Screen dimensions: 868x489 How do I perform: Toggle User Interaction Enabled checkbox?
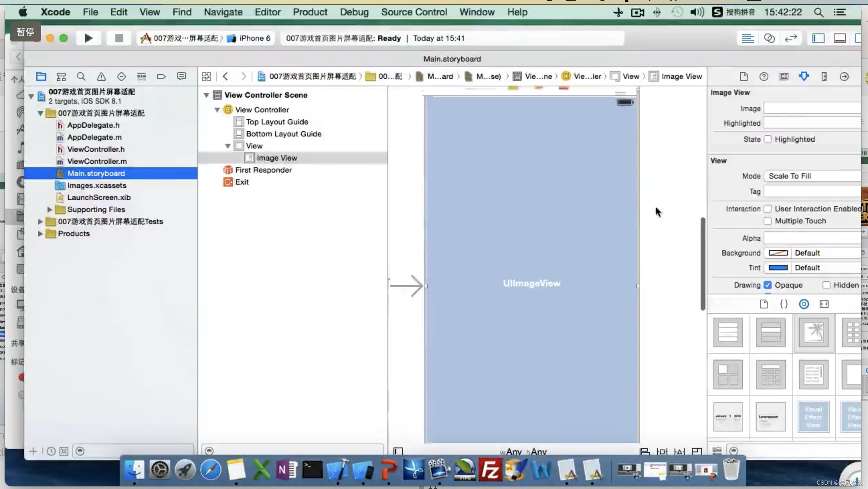(768, 208)
